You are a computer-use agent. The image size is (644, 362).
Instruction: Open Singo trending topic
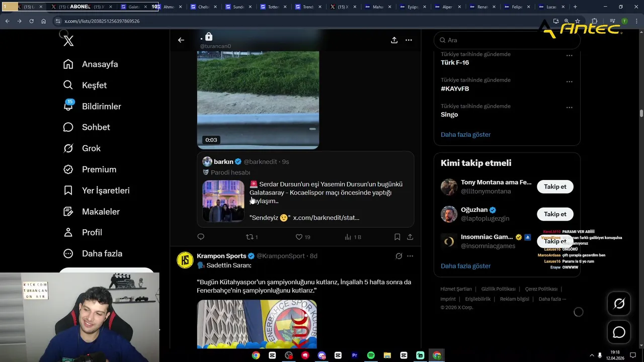tap(449, 115)
